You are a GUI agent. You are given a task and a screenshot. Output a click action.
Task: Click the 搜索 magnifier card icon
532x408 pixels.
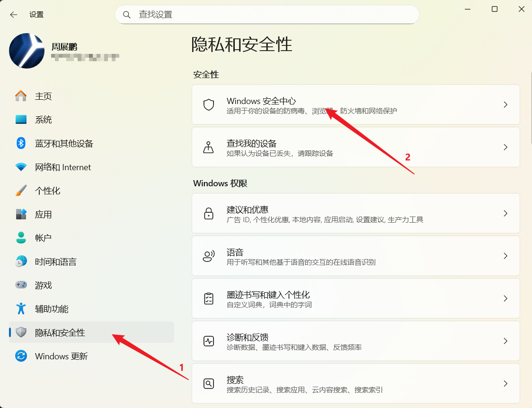[x=209, y=383]
